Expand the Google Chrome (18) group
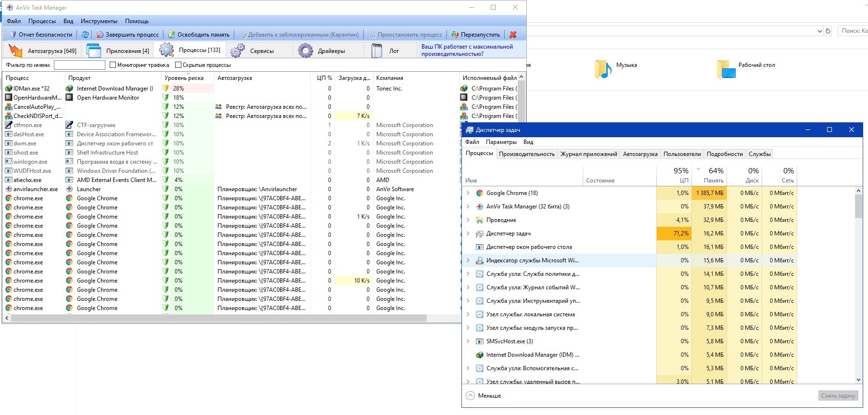Viewport: 868px width, 415px height. pos(468,193)
